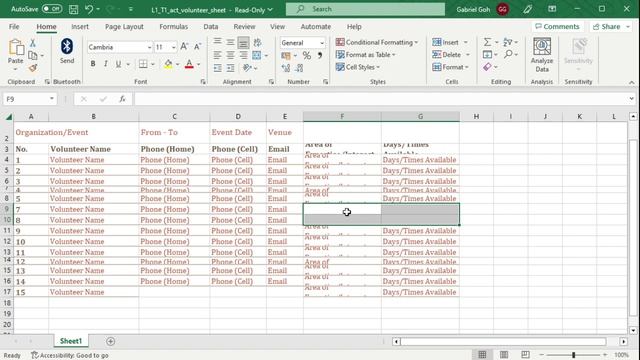Click Format cells button
This screenshot has height=360, width=640.
coord(451,67)
